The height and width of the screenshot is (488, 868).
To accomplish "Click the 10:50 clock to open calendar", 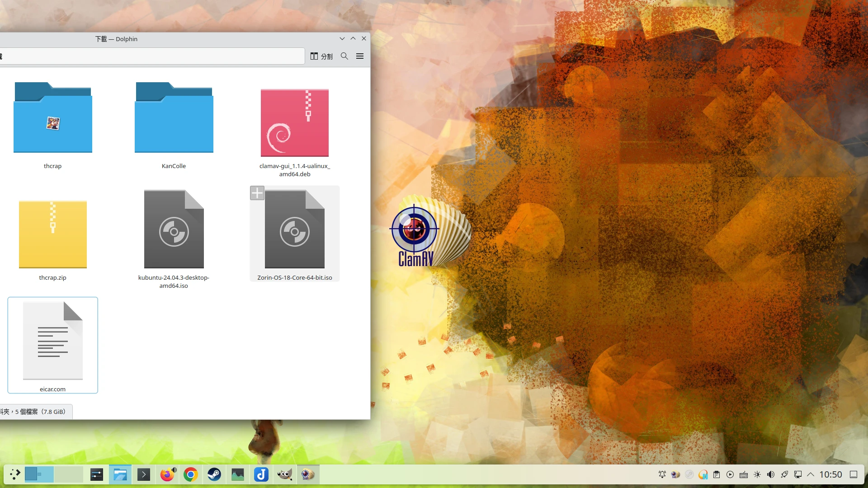I will [x=830, y=474].
